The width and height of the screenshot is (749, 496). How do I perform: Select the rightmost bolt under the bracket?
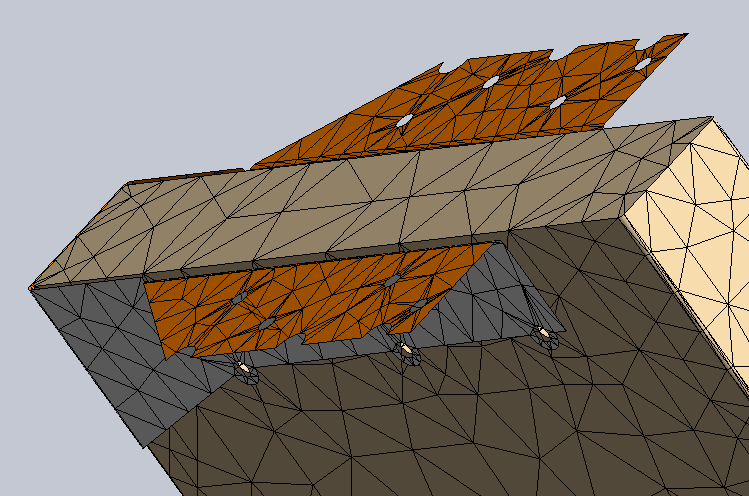coord(545,334)
